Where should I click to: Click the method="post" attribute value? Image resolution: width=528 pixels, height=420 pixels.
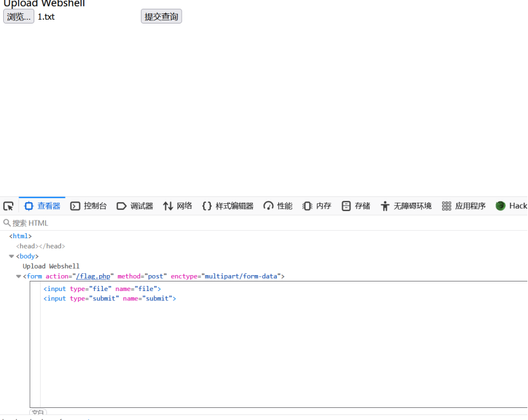(x=142, y=276)
